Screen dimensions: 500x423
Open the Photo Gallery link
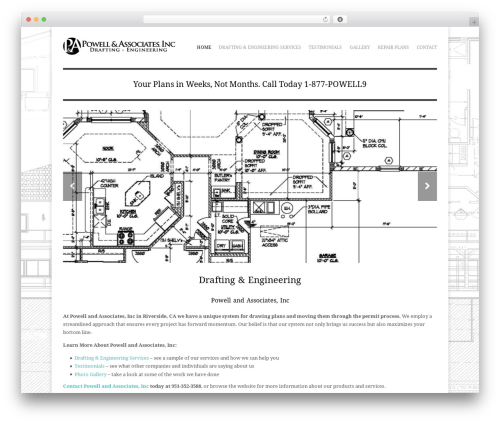[90, 374]
